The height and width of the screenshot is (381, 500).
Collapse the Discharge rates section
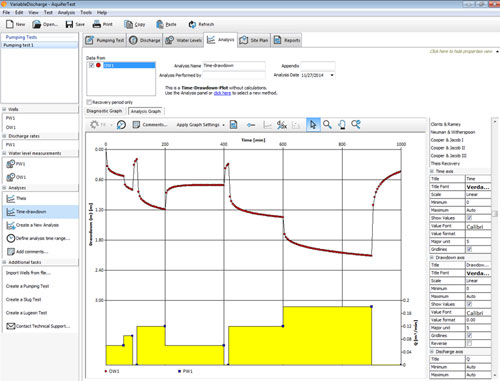click(x=4, y=136)
